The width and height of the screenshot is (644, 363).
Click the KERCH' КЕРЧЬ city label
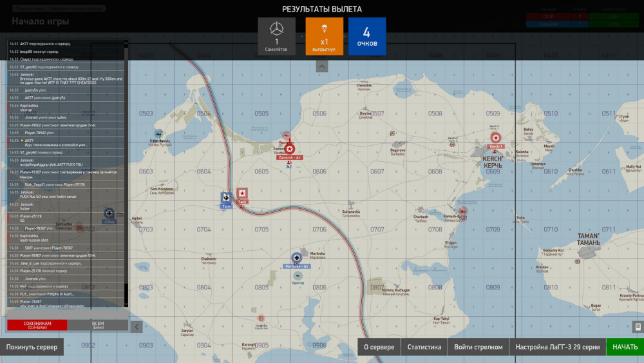pyautogui.click(x=493, y=162)
